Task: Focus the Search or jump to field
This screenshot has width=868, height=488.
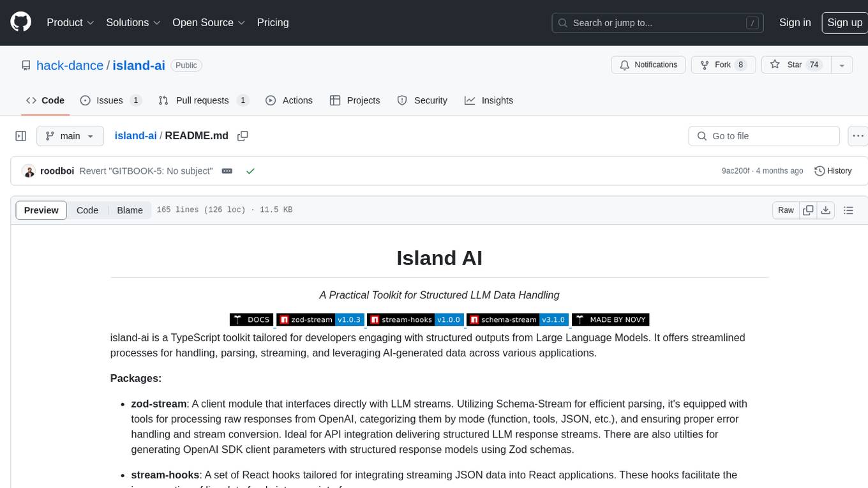Action: coord(659,23)
